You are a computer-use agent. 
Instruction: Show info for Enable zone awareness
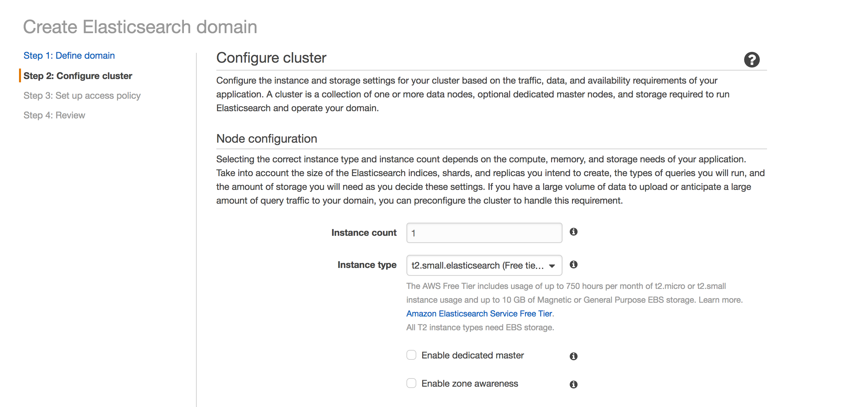click(573, 384)
